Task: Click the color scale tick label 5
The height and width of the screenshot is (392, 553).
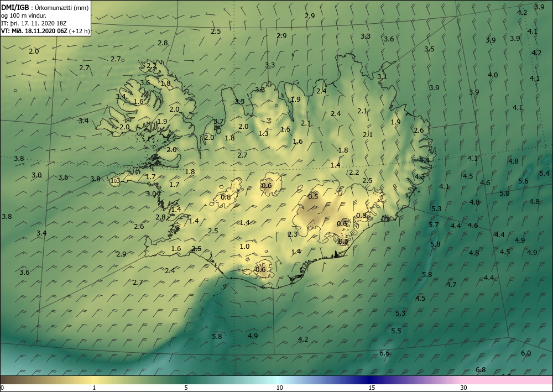Action: (186, 388)
